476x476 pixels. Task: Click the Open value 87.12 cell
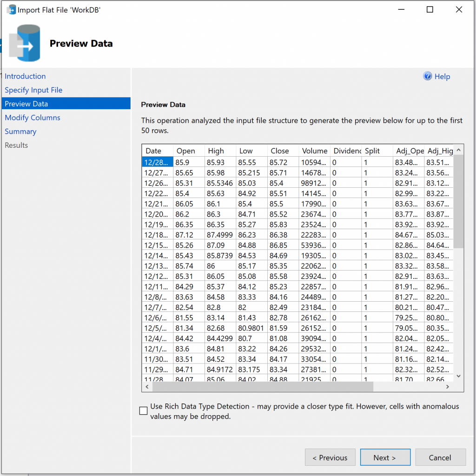(x=189, y=235)
